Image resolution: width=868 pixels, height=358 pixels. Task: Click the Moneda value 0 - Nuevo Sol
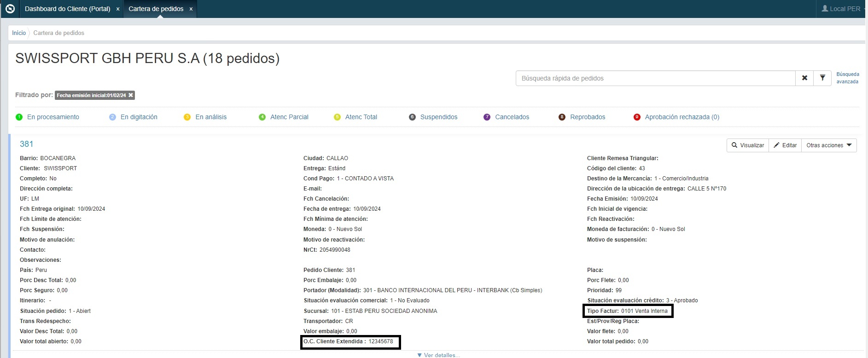coord(345,229)
